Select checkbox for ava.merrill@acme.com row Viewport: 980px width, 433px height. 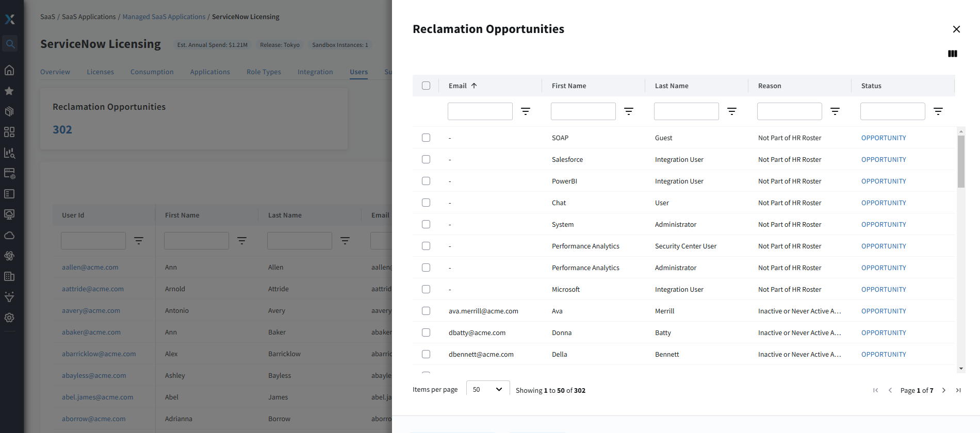426,311
